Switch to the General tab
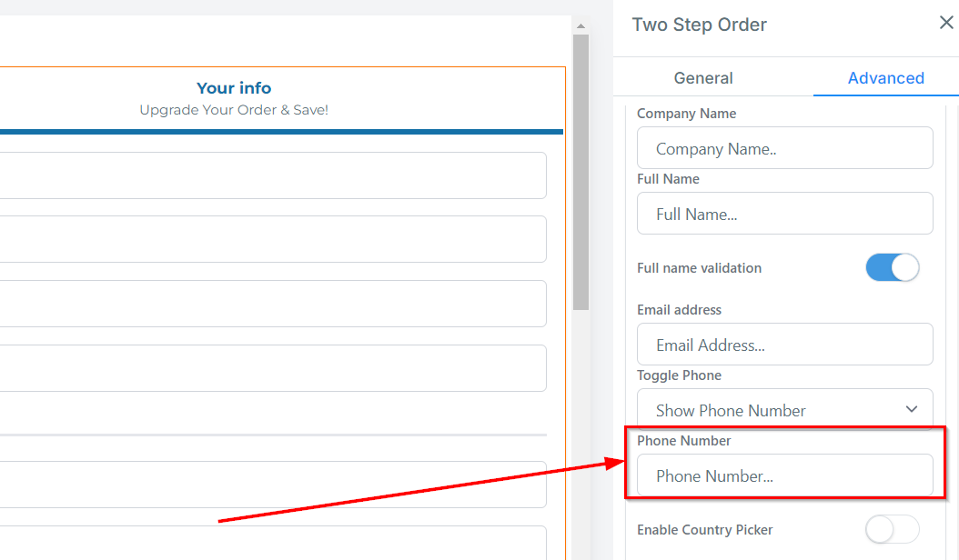 click(x=703, y=78)
